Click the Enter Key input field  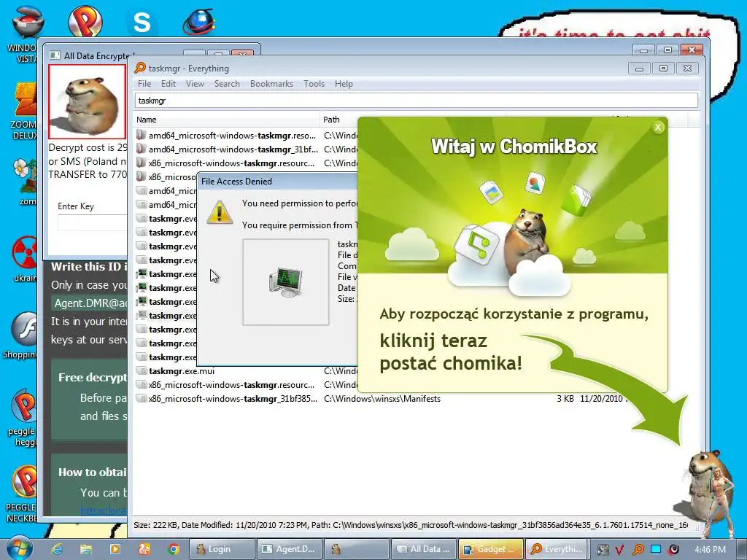coord(93,223)
